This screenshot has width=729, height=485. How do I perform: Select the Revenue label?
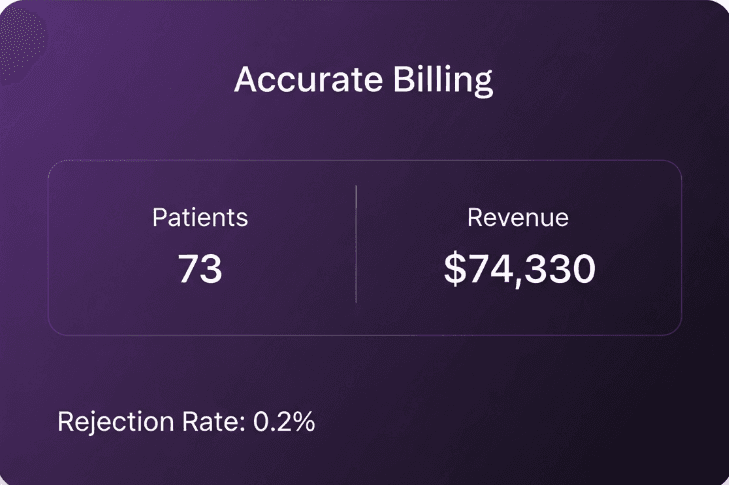click(x=518, y=217)
